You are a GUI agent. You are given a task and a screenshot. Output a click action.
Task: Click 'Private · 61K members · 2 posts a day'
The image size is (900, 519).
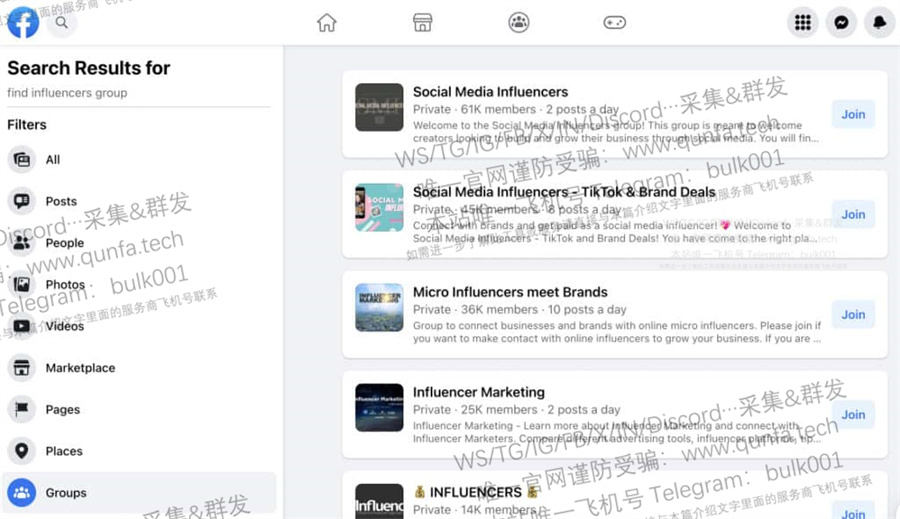pyautogui.click(x=515, y=109)
